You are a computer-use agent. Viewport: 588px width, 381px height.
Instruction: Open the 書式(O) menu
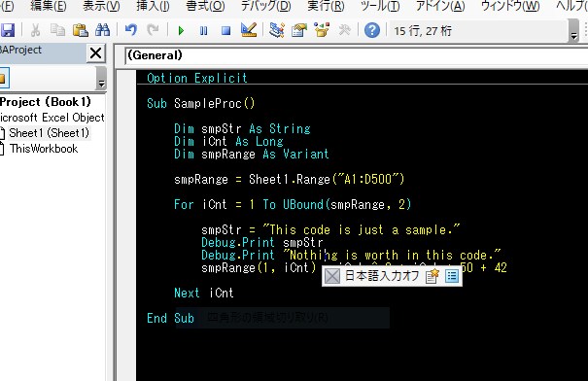[x=205, y=6]
